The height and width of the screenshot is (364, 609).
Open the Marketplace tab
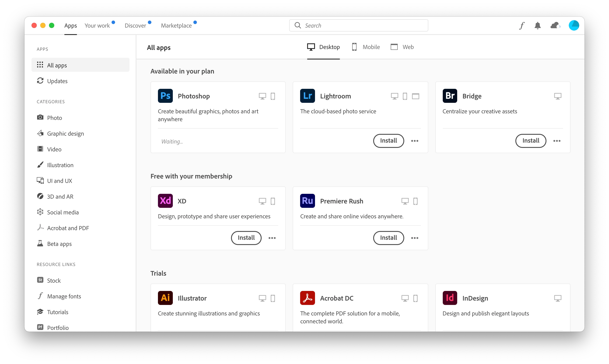(x=176, y=26)
